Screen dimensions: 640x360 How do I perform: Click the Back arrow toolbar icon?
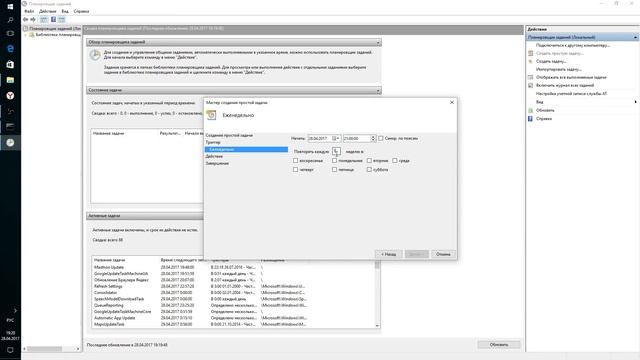[x=25, y=20]
